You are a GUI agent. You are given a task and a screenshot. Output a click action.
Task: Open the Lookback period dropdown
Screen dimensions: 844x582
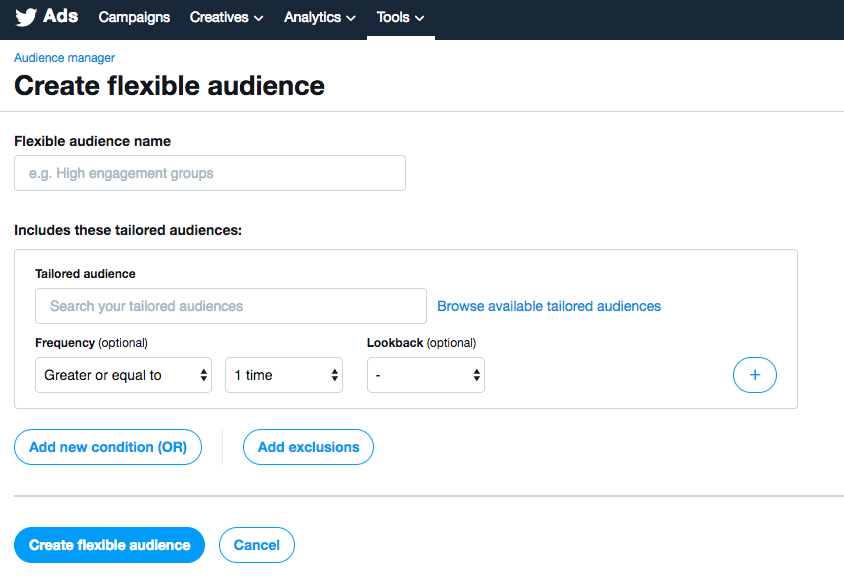tap(426, 375)
